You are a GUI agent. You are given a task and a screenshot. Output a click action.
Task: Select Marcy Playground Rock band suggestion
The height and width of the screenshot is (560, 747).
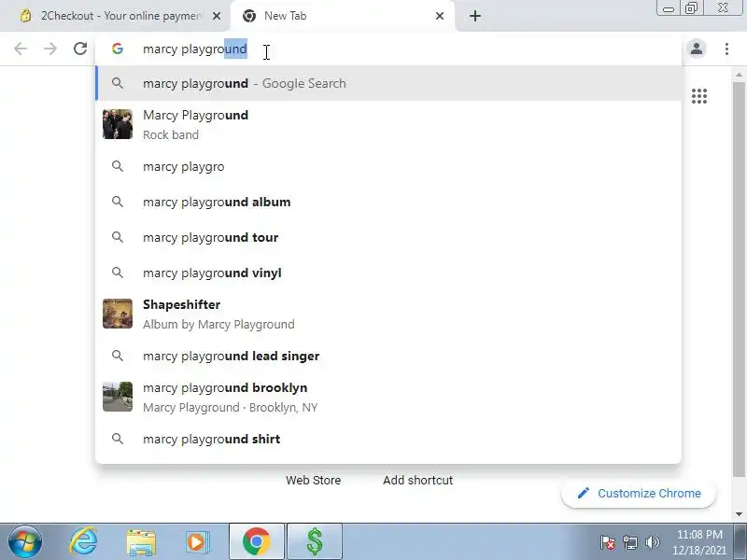click(x=388, y=124)
